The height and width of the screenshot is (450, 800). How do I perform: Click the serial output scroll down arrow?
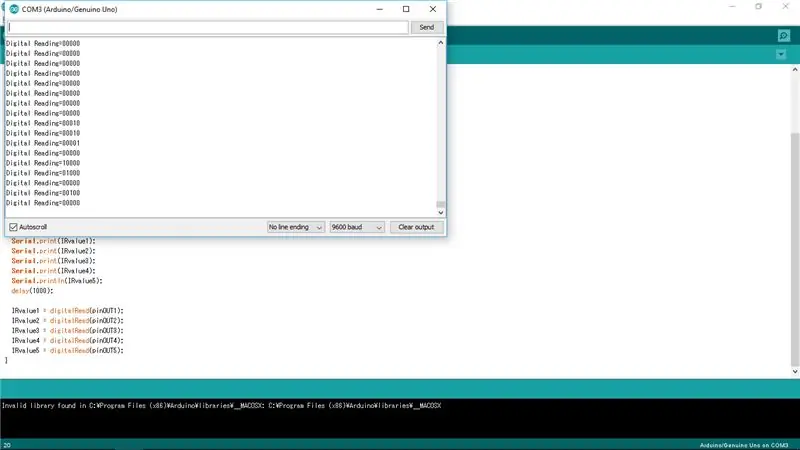pyautogui.click(x=441, y=212)
